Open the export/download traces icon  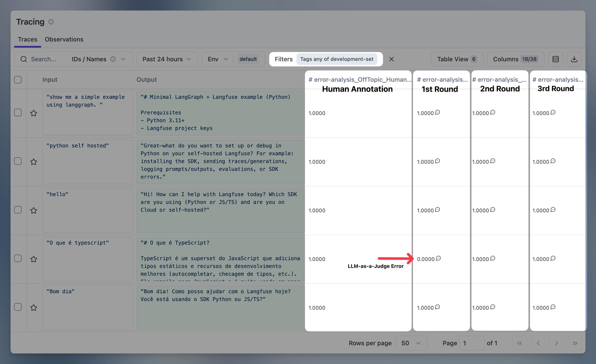[575, 59]
